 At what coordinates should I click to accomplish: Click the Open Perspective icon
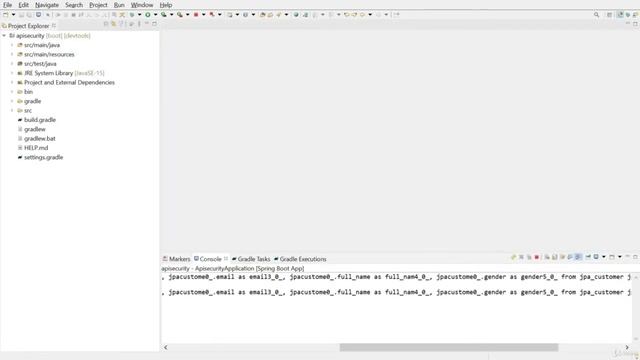609,15
